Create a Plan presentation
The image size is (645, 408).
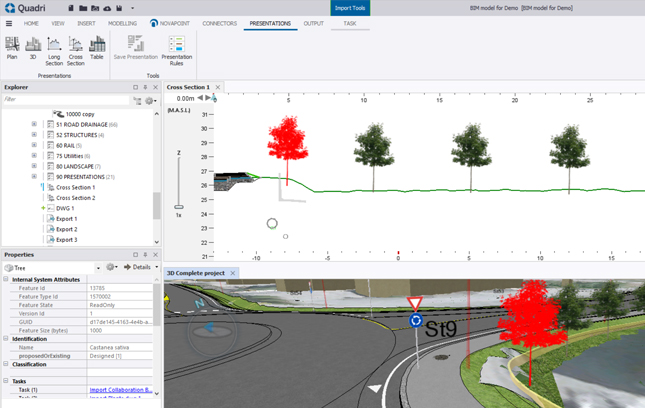[12, 46]
